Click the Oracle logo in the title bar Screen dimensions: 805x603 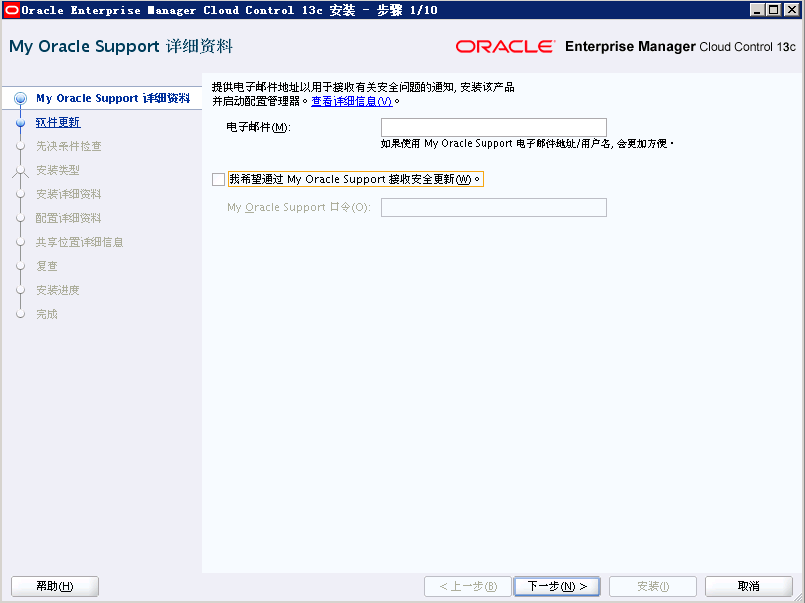click(x=11, y=10)
